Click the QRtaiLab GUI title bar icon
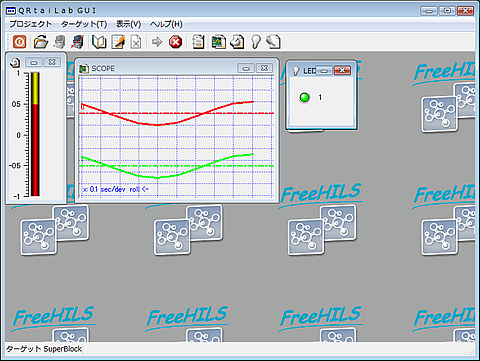This screenshot has width=480, height=361. point(11,11)
